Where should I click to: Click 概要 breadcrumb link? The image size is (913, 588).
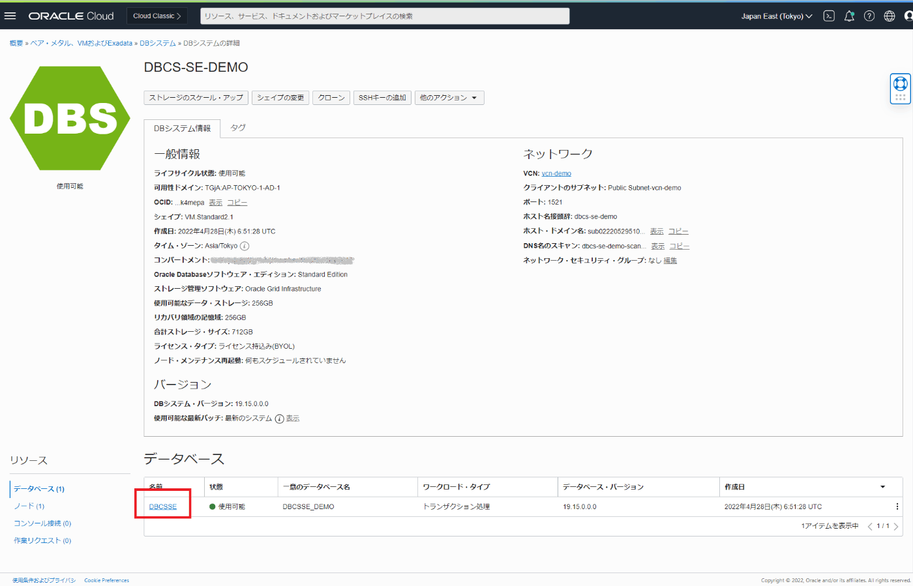coord(16,43)
